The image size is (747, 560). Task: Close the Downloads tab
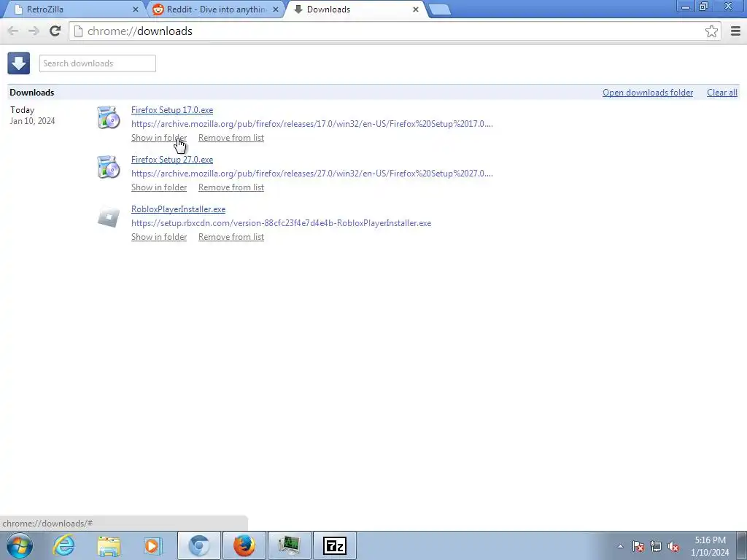[415, 9]
